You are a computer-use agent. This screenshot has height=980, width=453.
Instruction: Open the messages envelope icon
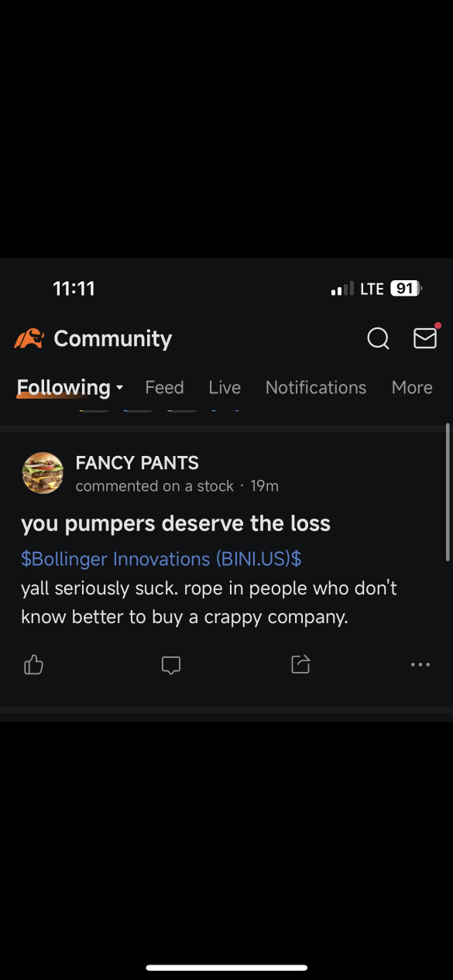[x=425, y=338]
